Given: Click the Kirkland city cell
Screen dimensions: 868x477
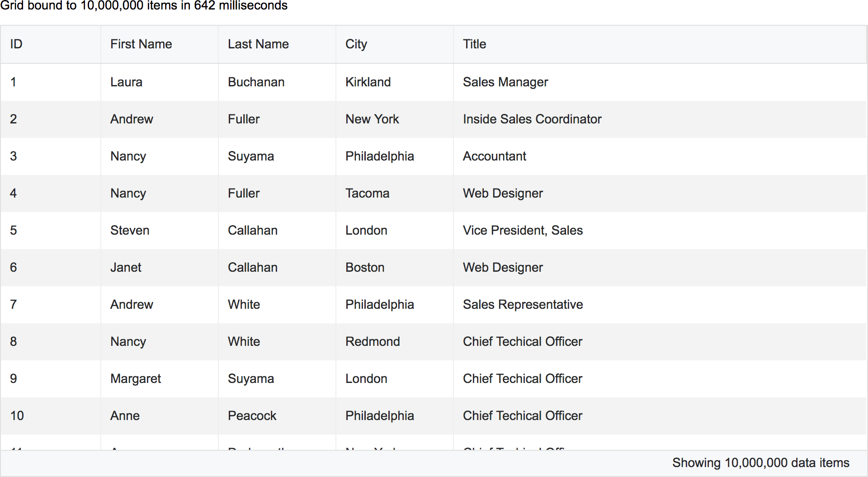Looking at the screenshot, I should [368, 82].
